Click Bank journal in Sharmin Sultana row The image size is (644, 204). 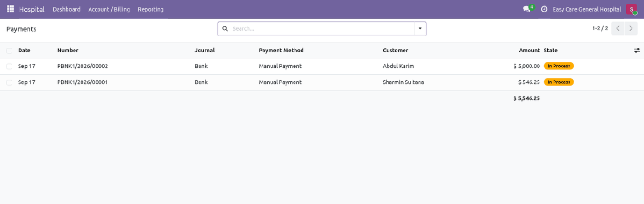201,82
